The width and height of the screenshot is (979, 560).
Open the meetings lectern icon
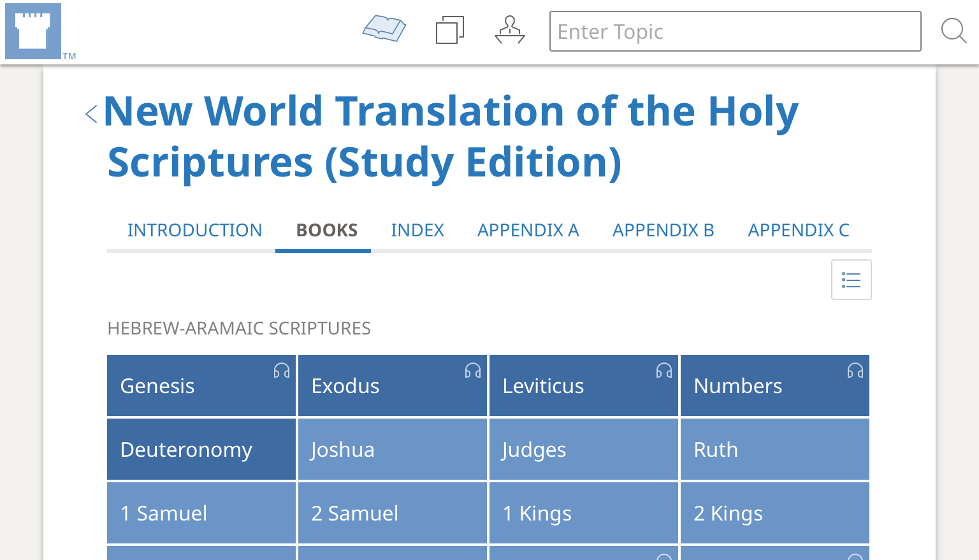509,29
